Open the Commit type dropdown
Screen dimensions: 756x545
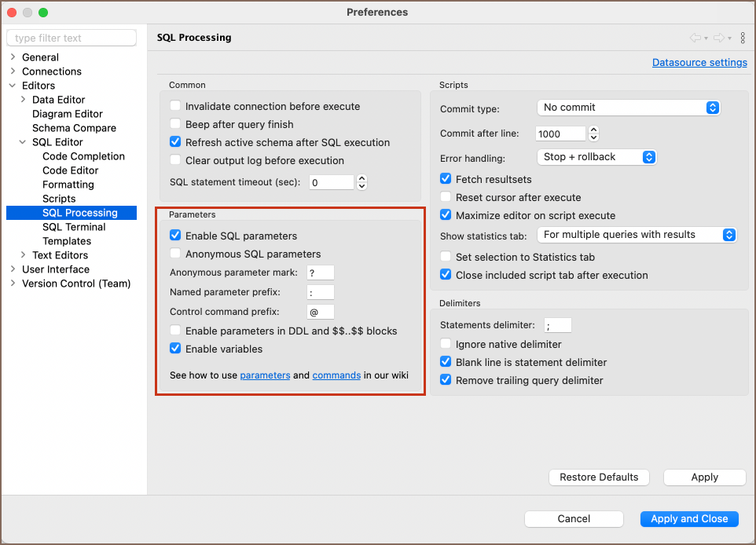tap(629, 108)
